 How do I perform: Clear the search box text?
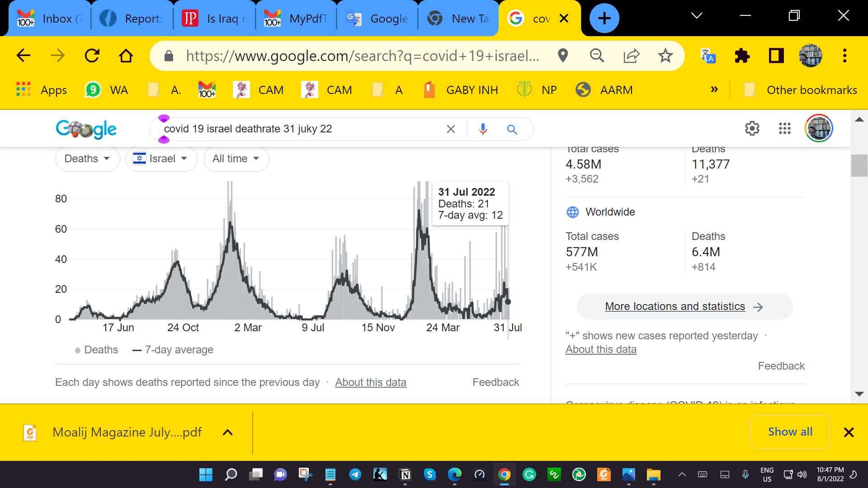451,129
